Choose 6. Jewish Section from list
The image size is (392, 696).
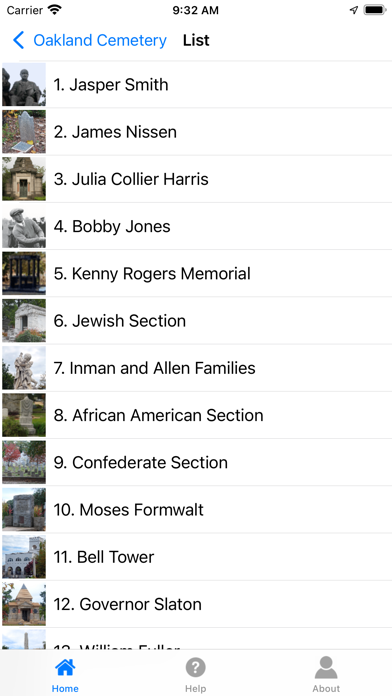pyautogui.click(x=196, y=321)
